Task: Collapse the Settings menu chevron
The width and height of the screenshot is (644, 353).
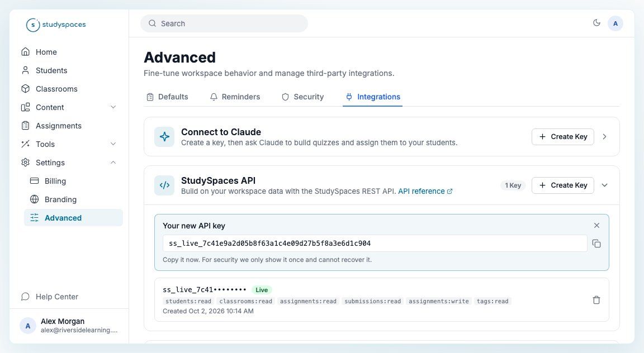Action: pyautogui.click(x=113, y=163)
